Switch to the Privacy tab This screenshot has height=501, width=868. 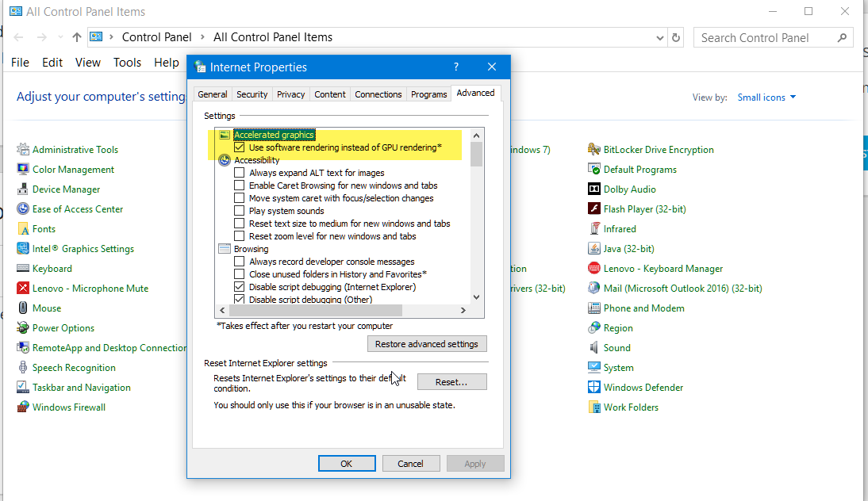(x=290, y=94)
